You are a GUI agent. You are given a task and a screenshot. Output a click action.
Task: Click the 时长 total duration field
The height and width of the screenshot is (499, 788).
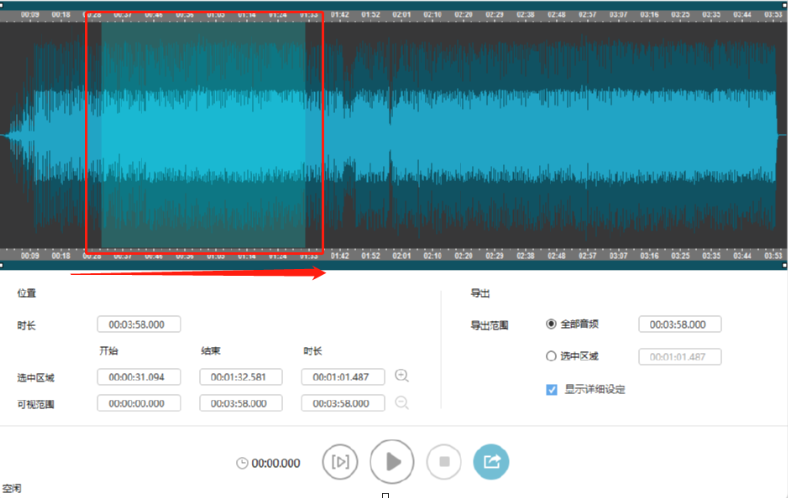[139, 324]
